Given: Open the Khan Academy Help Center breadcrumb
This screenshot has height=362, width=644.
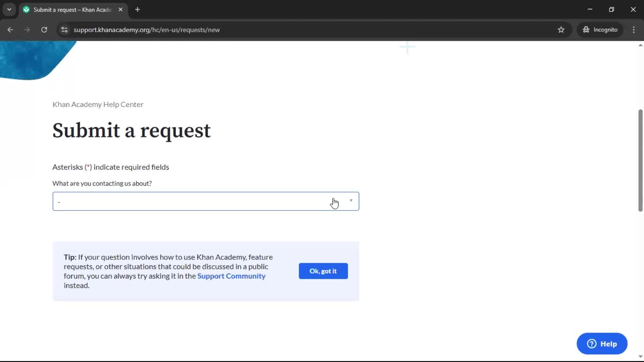Looking at the screenshot, I should point(98,105).
